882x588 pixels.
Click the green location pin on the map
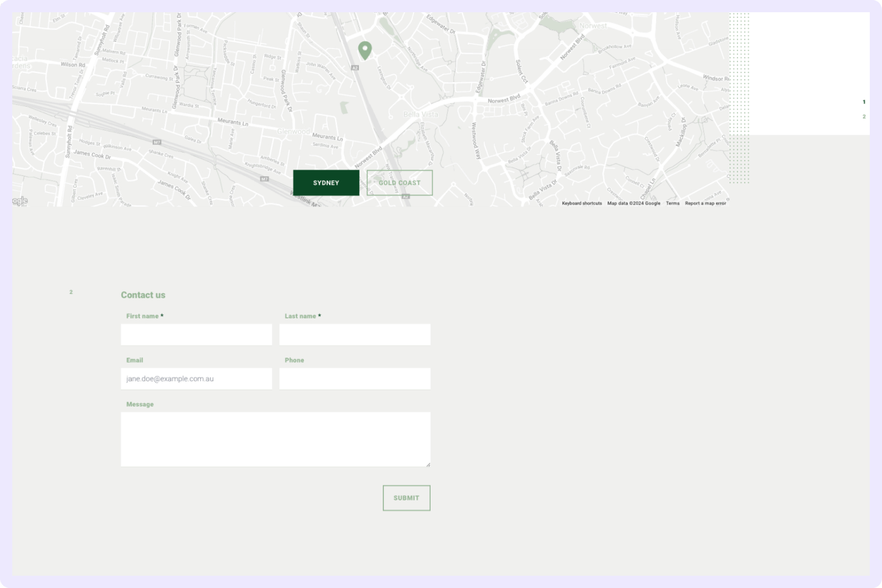[365, 50]
